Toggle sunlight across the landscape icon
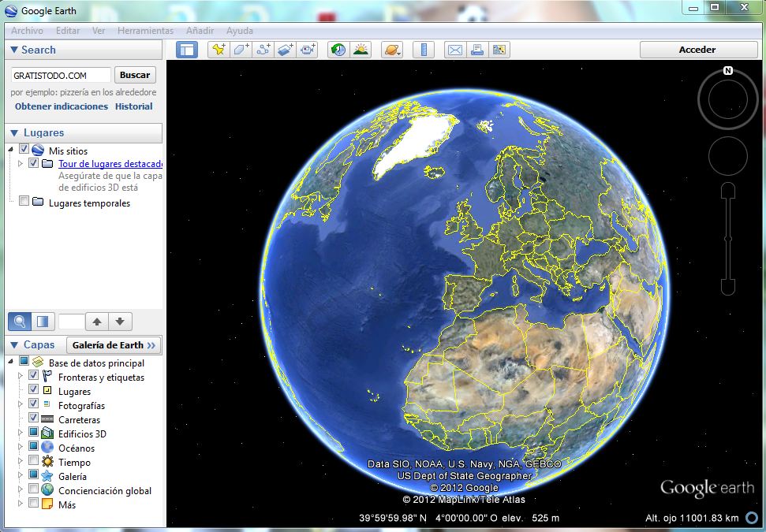The width and height of the screenshot is (766, 532). click(x=361, y=50)
